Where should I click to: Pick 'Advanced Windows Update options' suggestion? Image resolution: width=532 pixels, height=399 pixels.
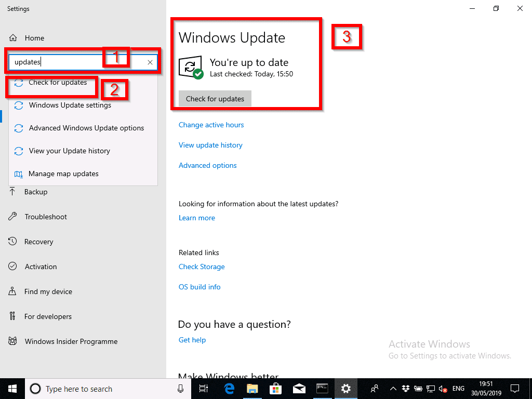pyautogui.click(x=86, y=128)
